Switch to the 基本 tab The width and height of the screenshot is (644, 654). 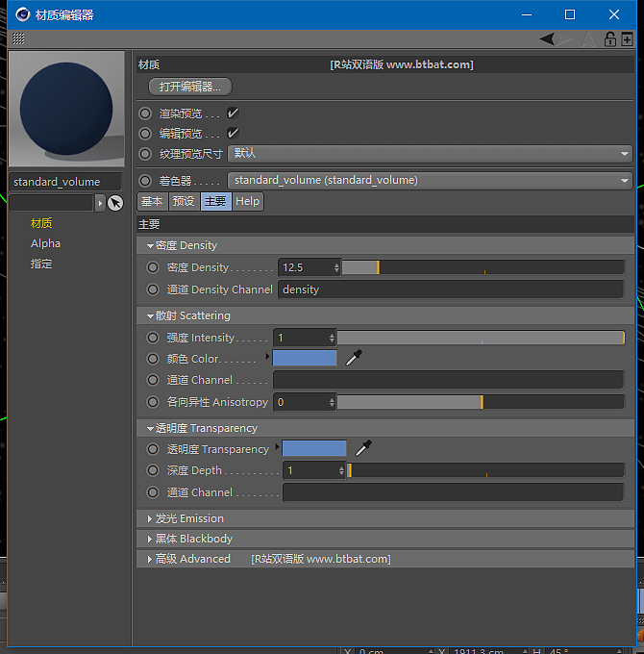(152, 201)
